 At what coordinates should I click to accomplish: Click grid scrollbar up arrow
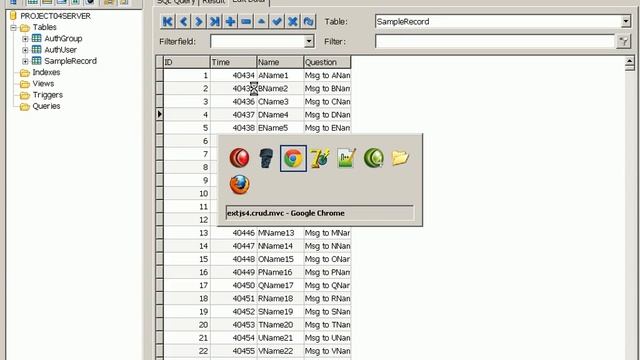click(x=629, y=61)
